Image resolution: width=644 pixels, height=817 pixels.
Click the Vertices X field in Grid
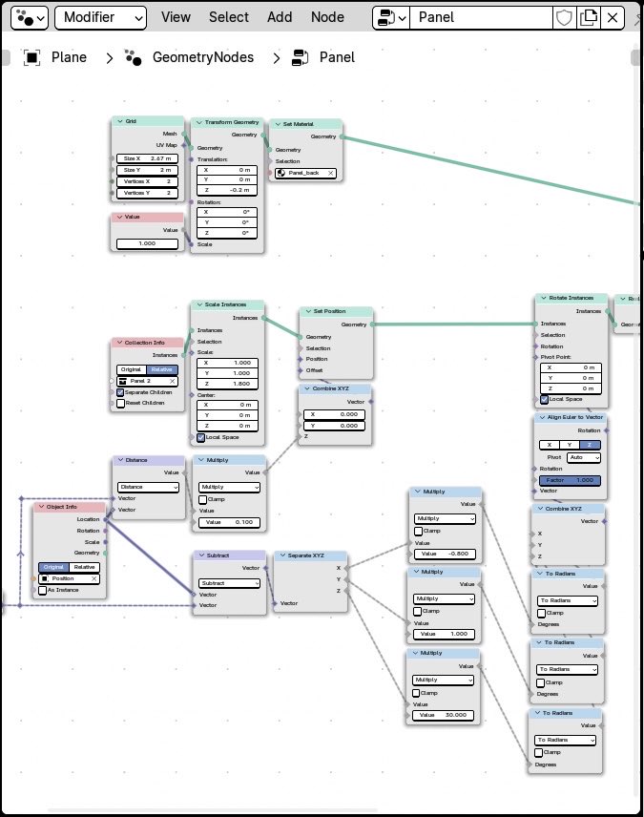point(148,181)
